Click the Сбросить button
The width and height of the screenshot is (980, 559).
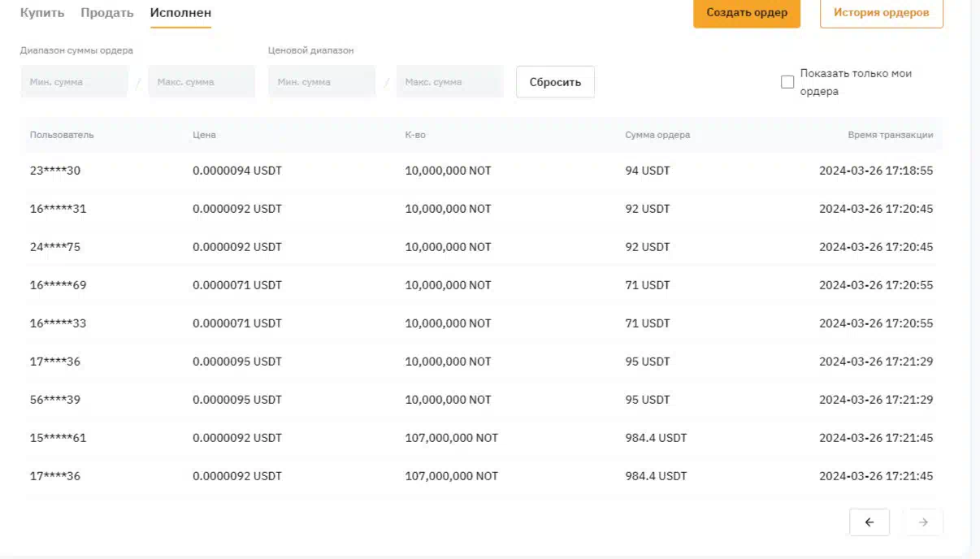tap(555, 82)
